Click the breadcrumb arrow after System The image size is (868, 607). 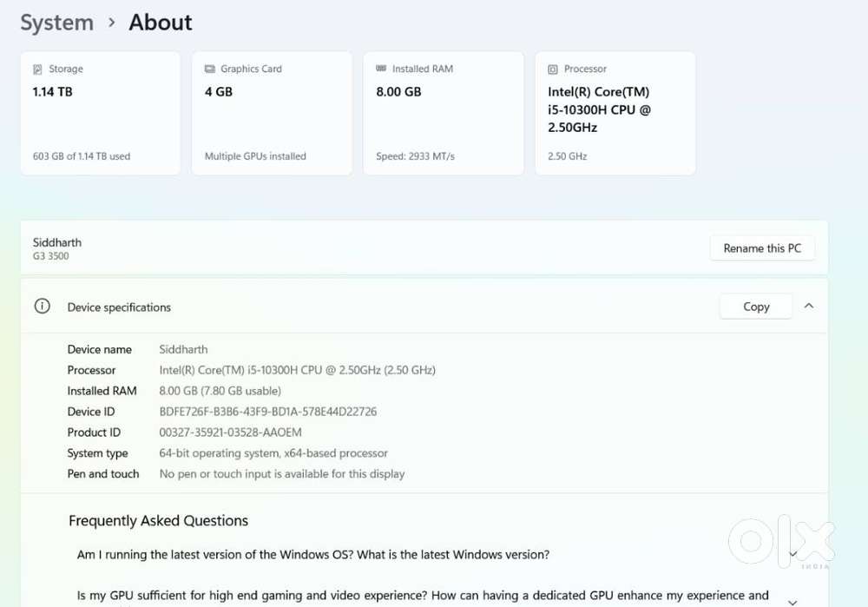tap(112, 23)
